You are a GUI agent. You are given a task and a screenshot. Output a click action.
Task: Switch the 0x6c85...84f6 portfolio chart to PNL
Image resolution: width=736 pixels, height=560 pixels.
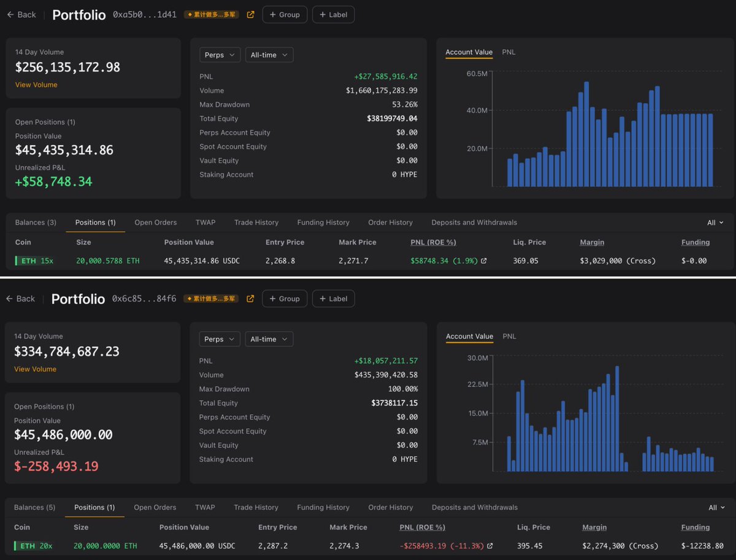click(509, 336)
